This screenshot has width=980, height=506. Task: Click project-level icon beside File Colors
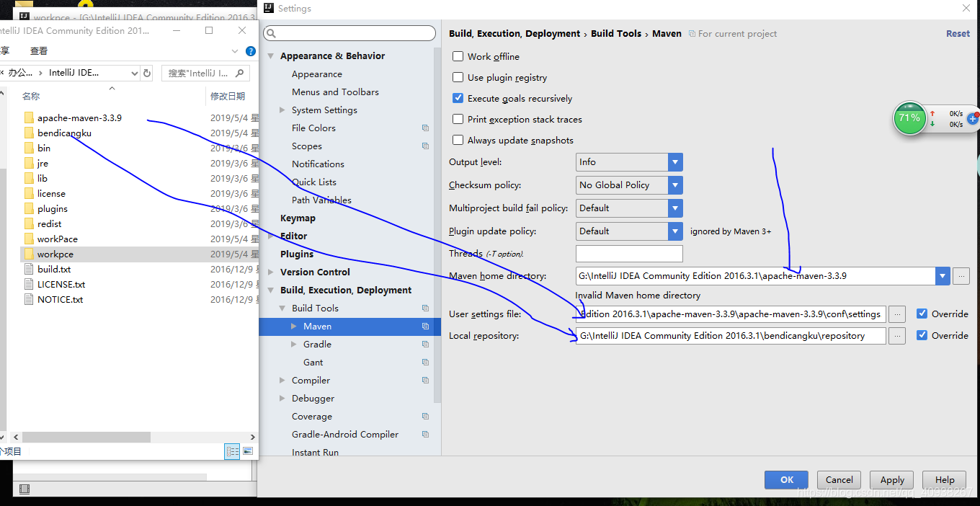click(425, 128)
